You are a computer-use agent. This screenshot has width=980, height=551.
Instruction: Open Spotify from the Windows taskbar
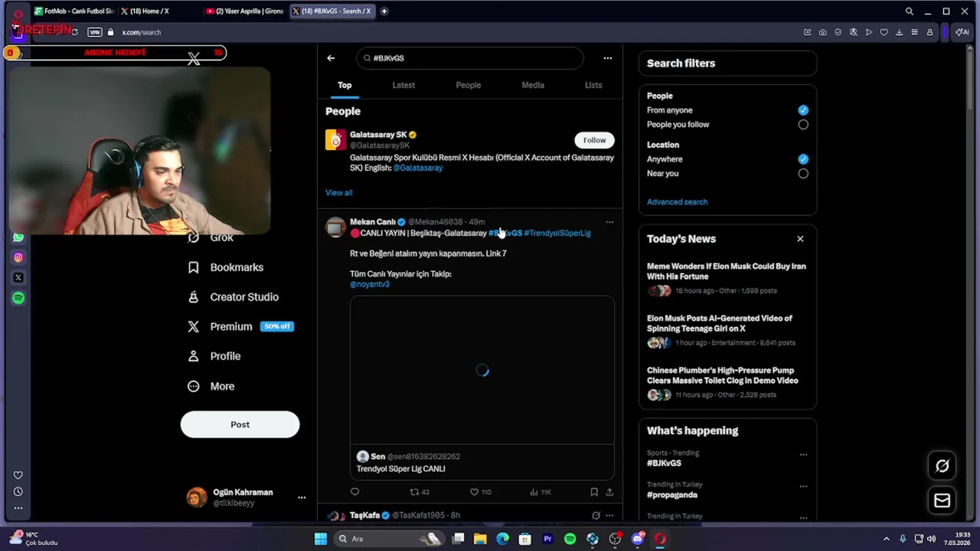pyautogui.click(x=570, y=539)
